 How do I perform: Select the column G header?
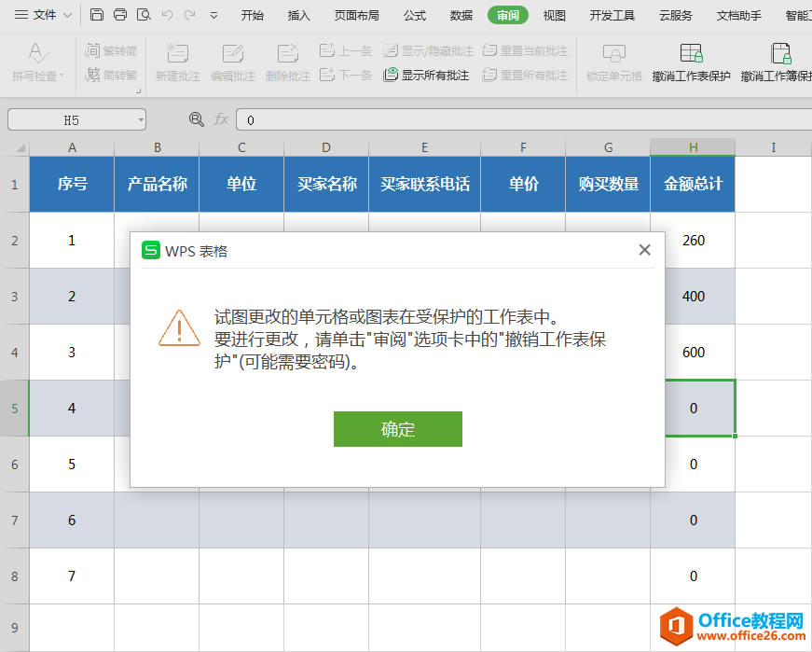[x=608, y=146]
